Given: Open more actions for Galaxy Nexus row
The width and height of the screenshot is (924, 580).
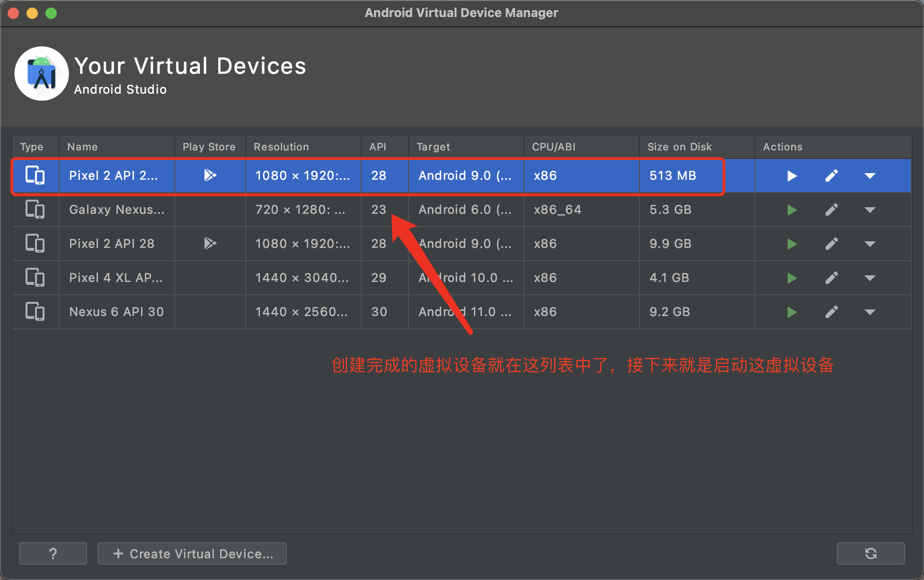Looking at the screenshot, I should click(x=870, y=210).
